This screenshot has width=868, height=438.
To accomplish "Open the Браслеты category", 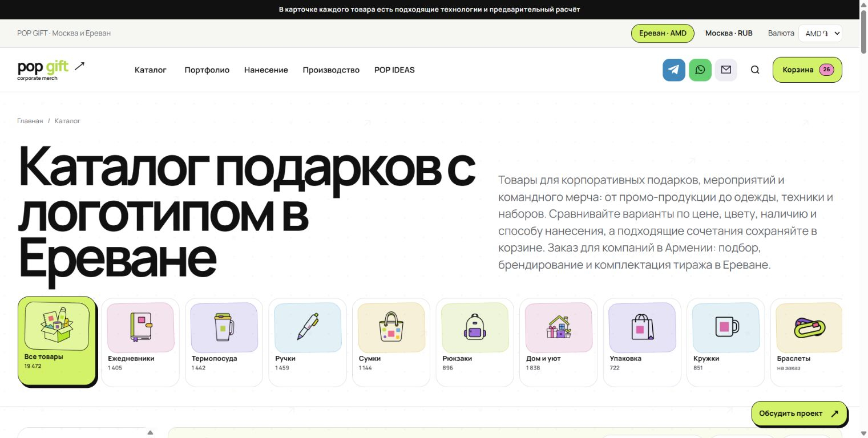I will (x=806, y=342).
